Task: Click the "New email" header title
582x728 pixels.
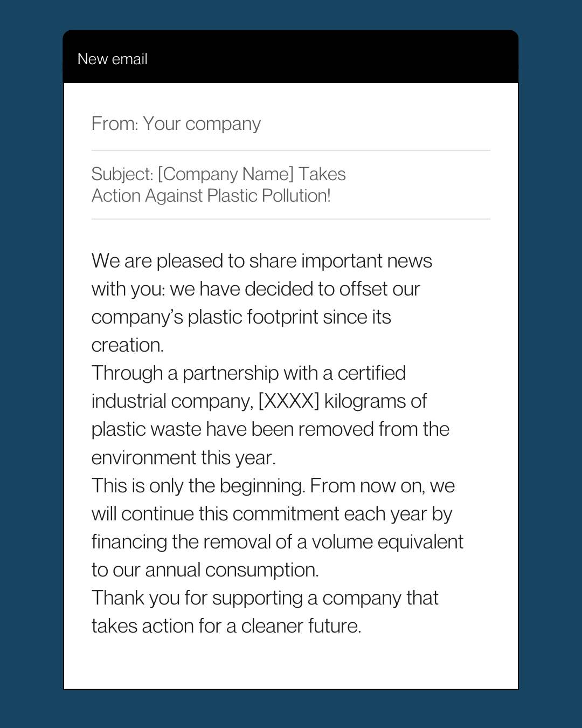Action: pos(112,59)
